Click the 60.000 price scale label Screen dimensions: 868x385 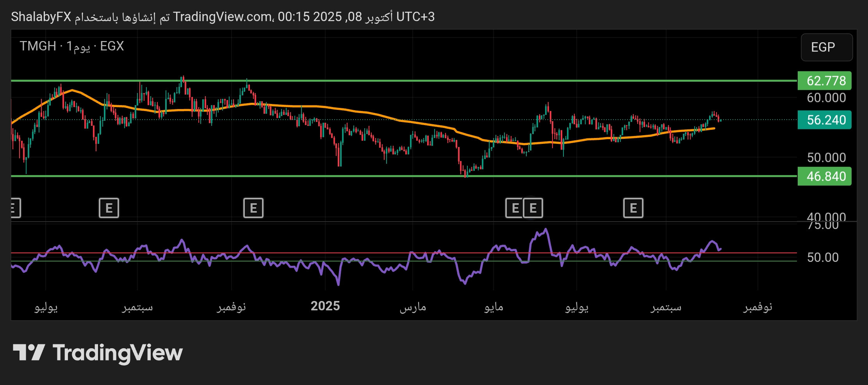point(826,98)
